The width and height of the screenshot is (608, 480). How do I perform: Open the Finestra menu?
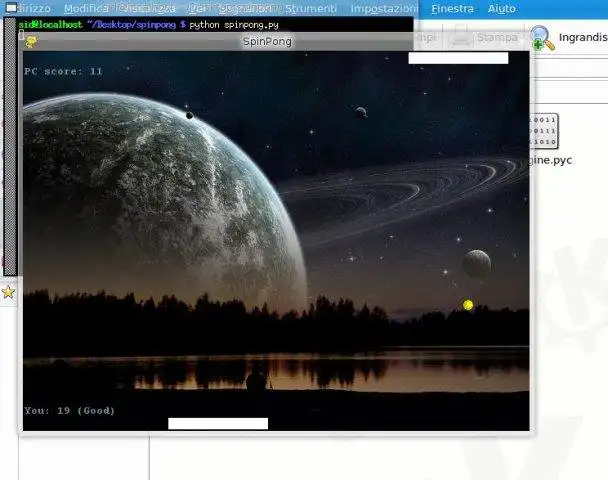pos(452,9)
